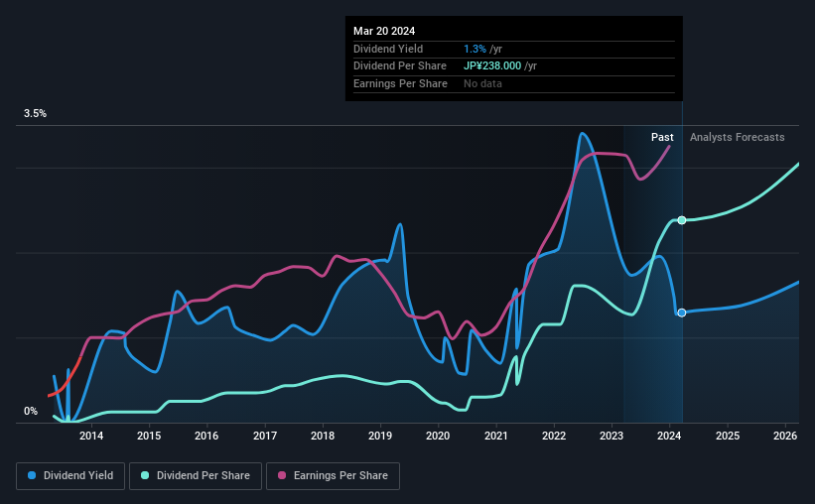The height and width of the screenshot is (504, 815).
Task: Click the 0% y-axis label
Action: [x=31, y=411]
